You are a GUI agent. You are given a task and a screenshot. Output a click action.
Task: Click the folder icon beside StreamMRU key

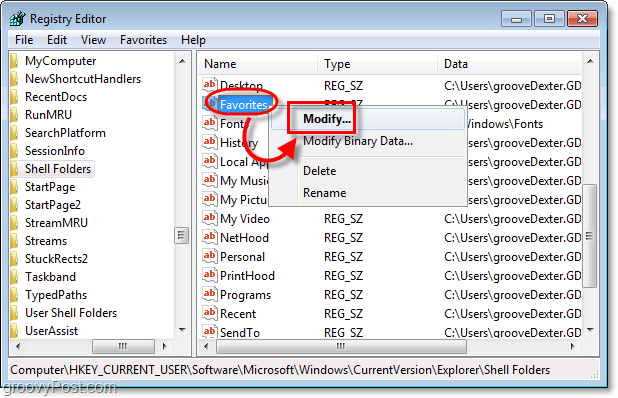[15, 223]
